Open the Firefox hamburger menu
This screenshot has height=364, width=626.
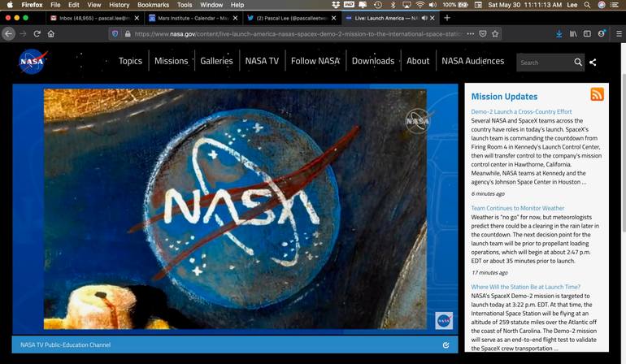[619, 34]
